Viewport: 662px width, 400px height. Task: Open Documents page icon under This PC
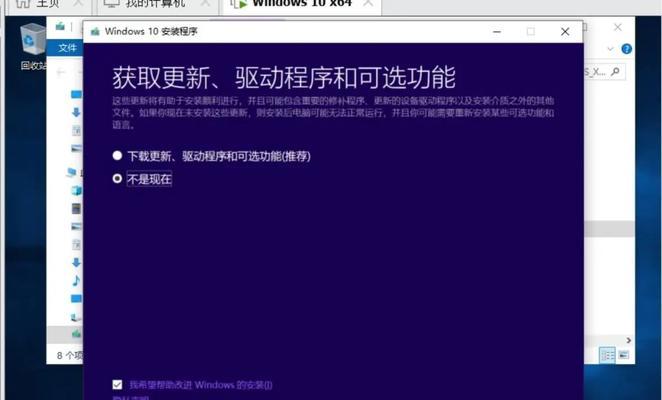click(76, 244)
